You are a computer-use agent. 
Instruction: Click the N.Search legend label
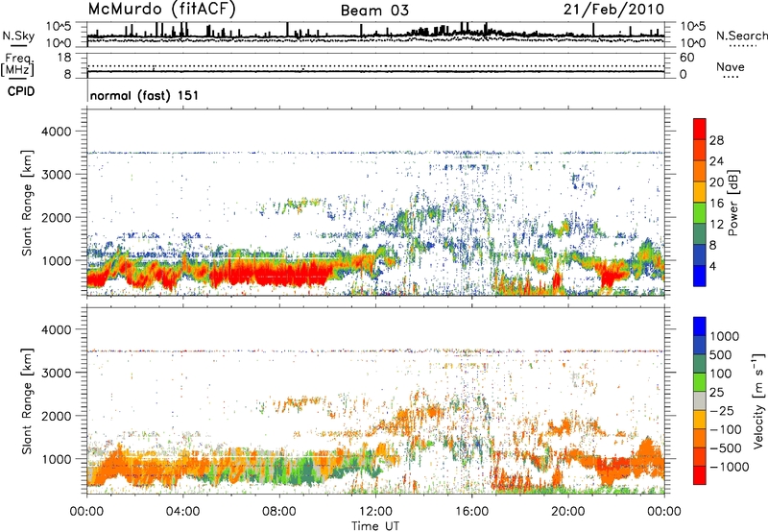click(x=741, y=36)
